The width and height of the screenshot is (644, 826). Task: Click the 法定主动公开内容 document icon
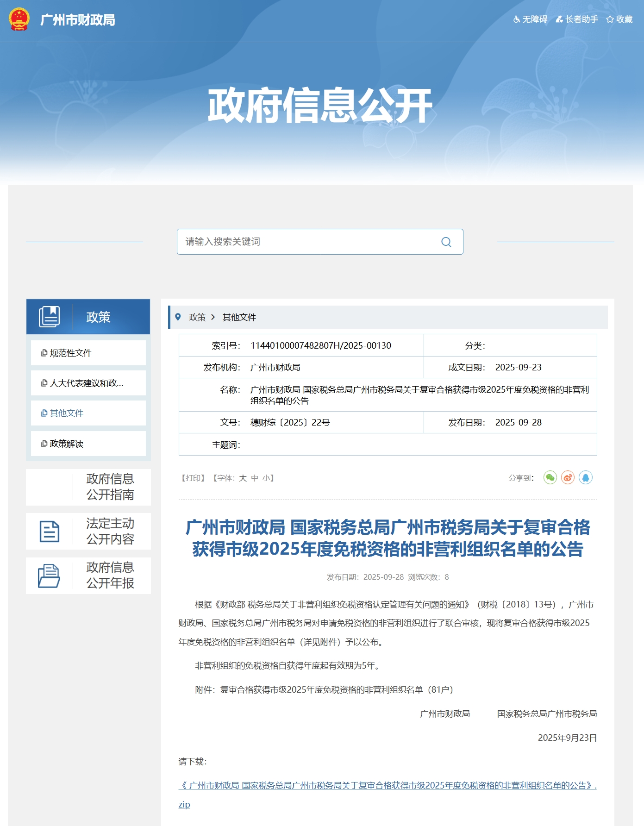[x=50, y=531]
